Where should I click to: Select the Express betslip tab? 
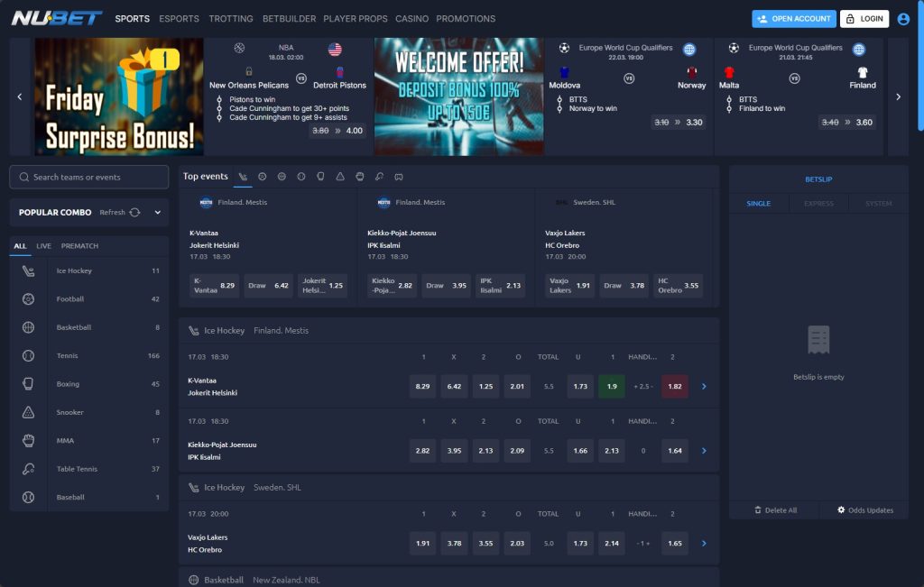(818, 203)
